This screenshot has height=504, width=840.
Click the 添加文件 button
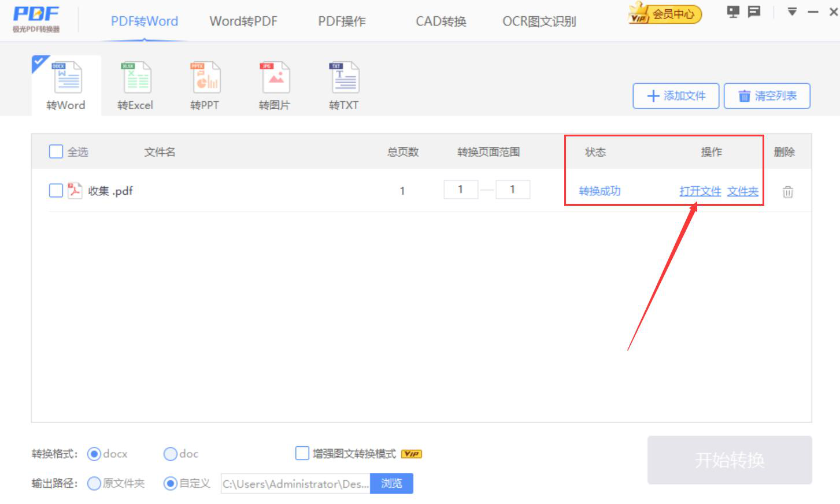676,96
